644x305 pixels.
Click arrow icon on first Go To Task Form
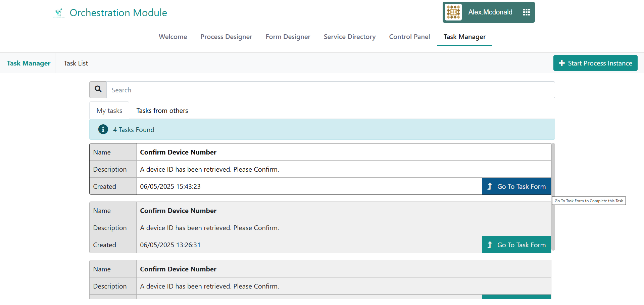pos(490,186)
